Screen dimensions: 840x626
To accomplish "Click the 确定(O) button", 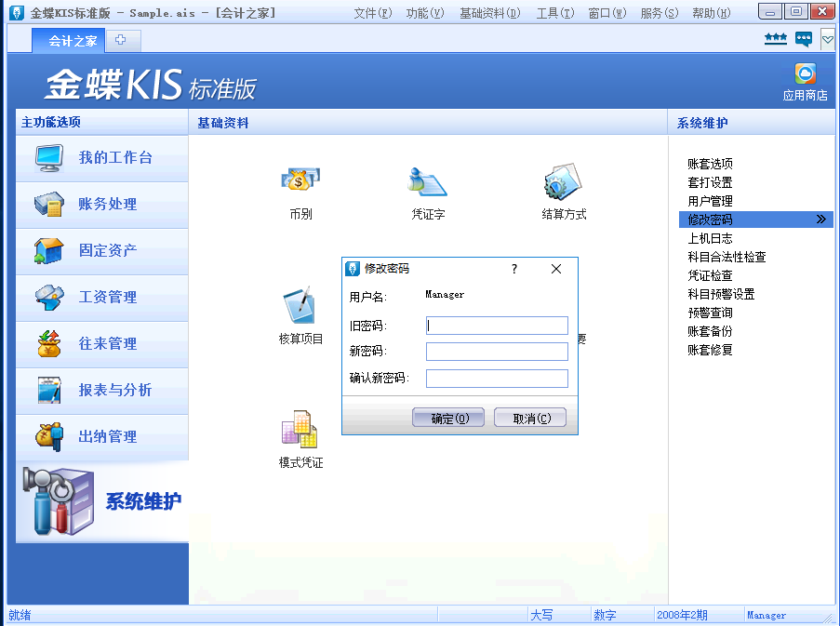I will pos(448,418).
